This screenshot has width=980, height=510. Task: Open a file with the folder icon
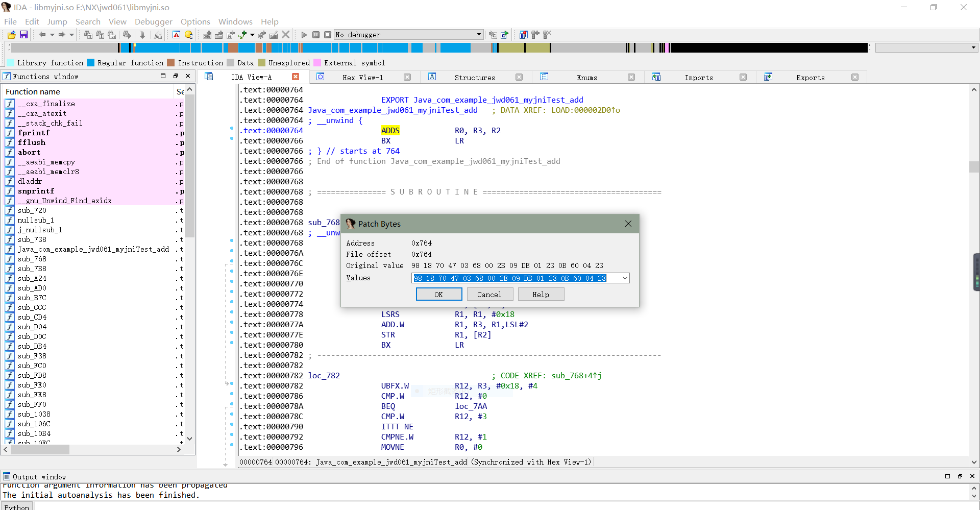[11, 35]
